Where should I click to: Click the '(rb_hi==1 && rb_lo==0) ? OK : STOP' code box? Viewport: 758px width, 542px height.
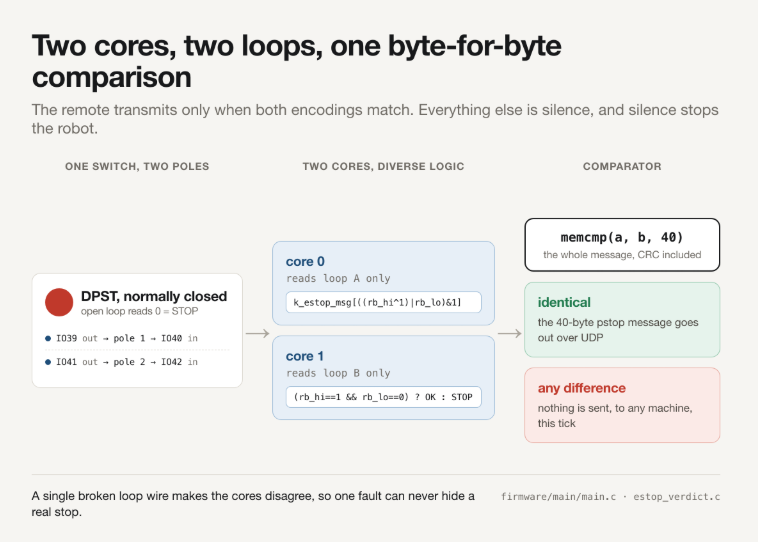383,397
